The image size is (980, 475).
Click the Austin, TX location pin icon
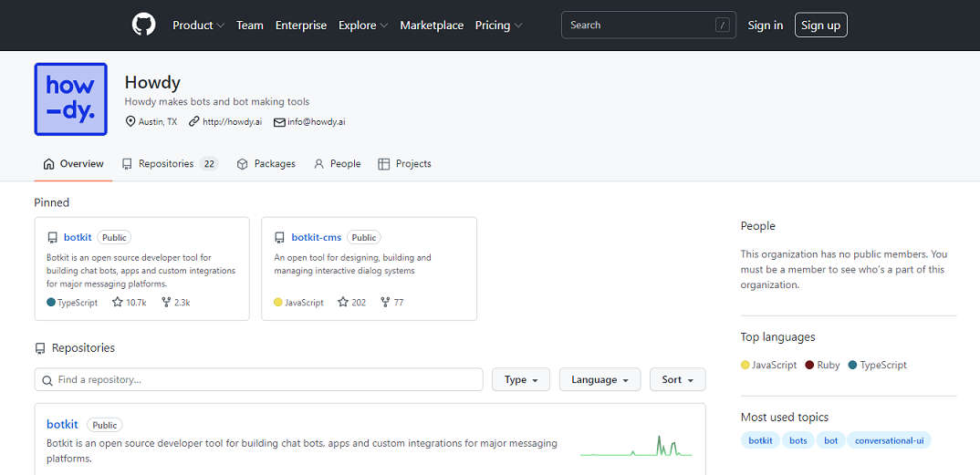click(x=130, y=122)
